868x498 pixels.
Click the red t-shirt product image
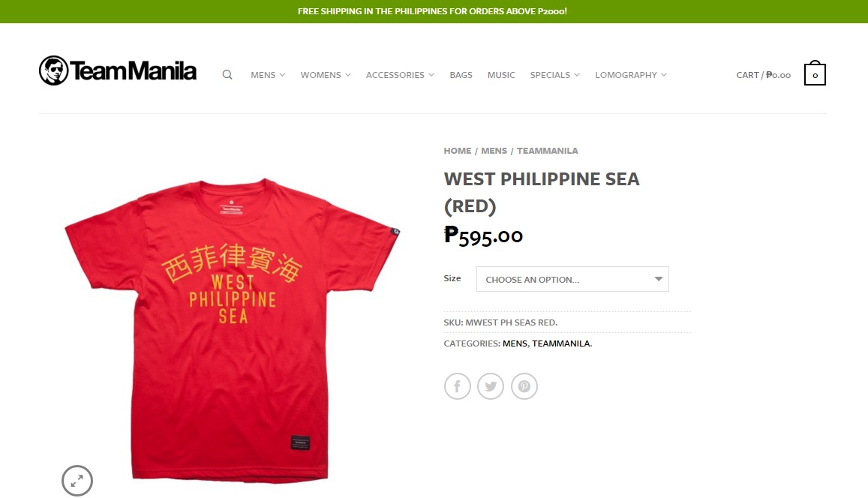[232, 329]
